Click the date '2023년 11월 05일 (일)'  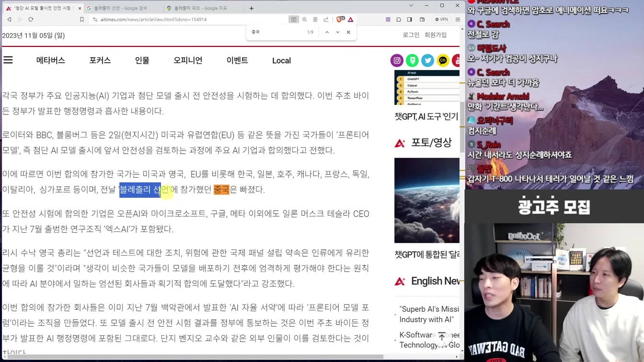(x=34, y=35)
